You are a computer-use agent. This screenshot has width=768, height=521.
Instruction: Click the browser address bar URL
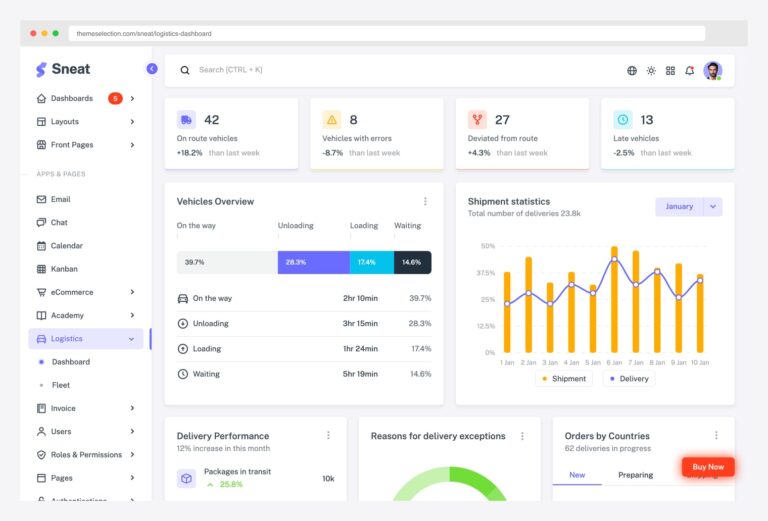[144, 34]
